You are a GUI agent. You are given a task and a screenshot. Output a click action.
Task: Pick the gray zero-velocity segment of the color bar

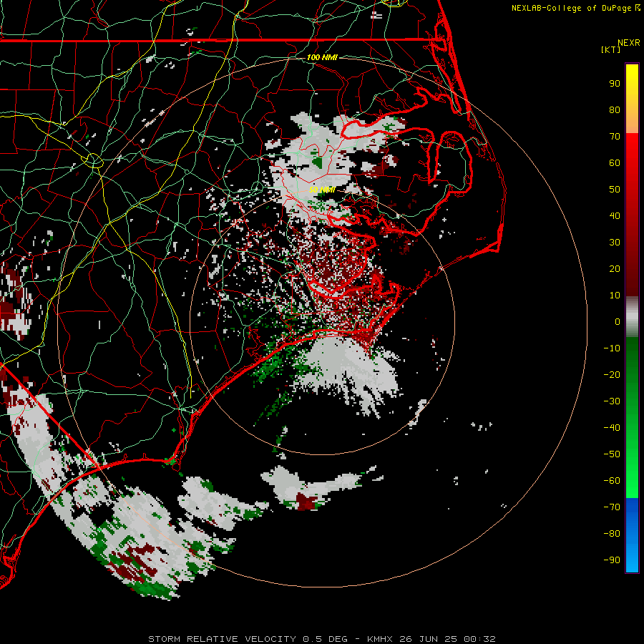632,317
